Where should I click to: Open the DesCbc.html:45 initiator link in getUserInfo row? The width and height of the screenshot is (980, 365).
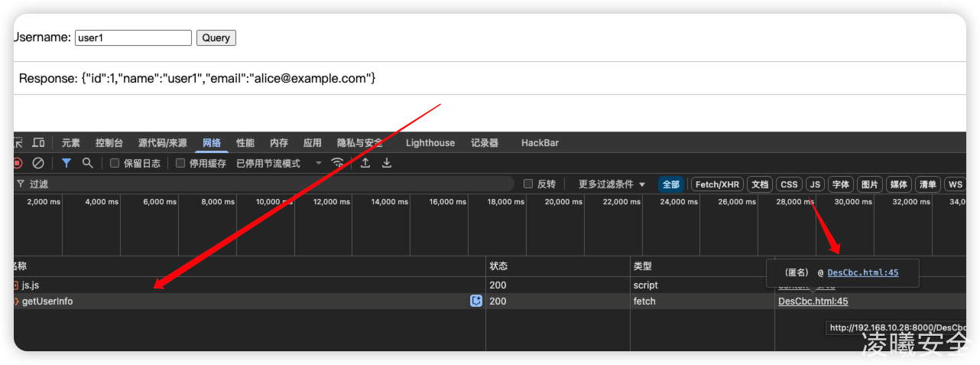pos(813,301)
